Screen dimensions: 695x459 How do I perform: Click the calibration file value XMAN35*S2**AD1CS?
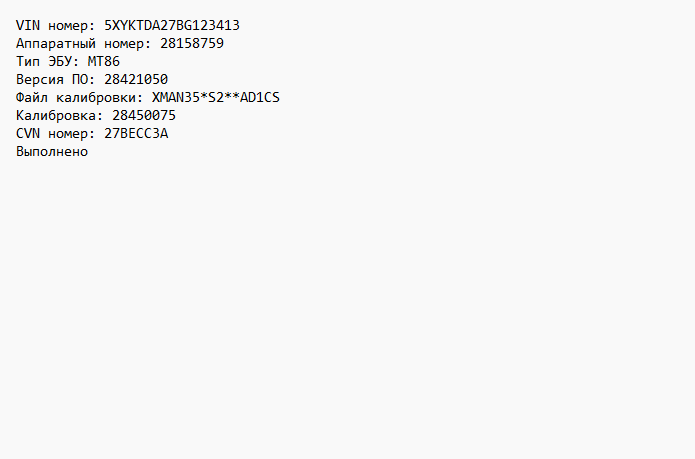click(x=216, y=97)
